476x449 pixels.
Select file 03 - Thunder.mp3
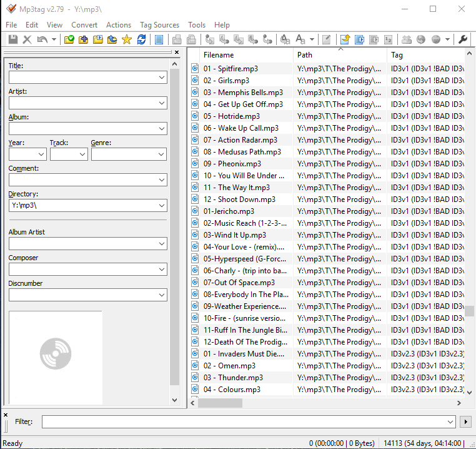[x=233, y=378]
